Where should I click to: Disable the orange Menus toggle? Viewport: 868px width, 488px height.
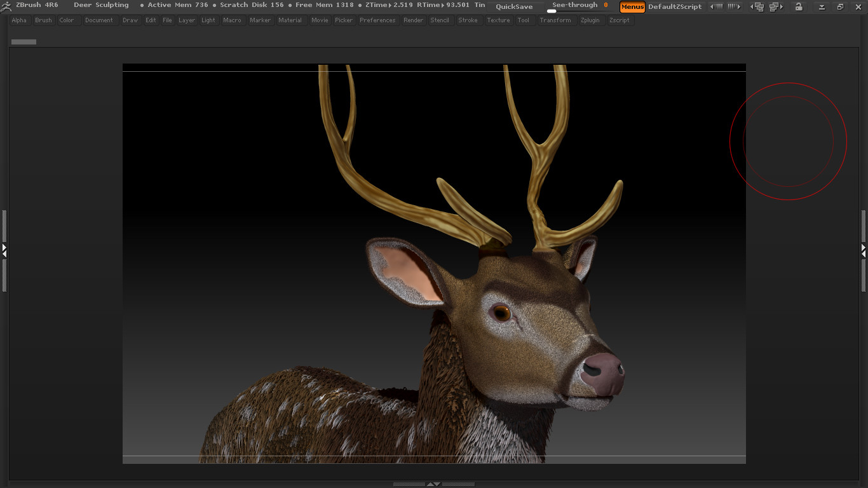(632, 6)
